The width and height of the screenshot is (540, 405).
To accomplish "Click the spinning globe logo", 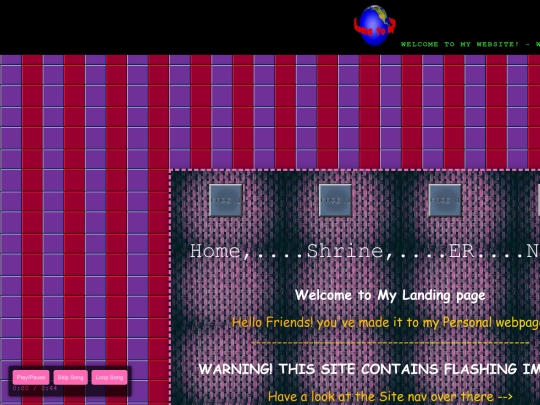I will tap(375, 25).
